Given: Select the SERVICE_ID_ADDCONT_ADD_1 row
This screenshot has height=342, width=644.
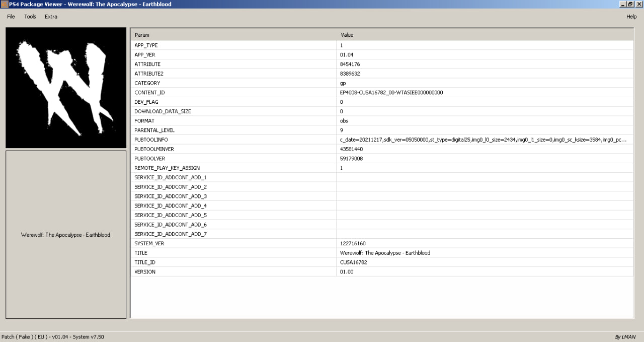Looking at the screenshot, I should tap(382, 177).
